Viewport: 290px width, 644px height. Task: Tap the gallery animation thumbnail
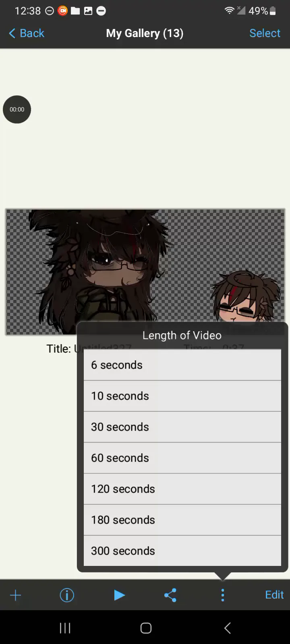tap(145, 272)
